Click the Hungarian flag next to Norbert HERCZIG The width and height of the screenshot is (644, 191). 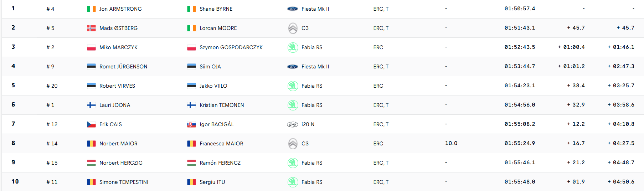click(91, 163)
